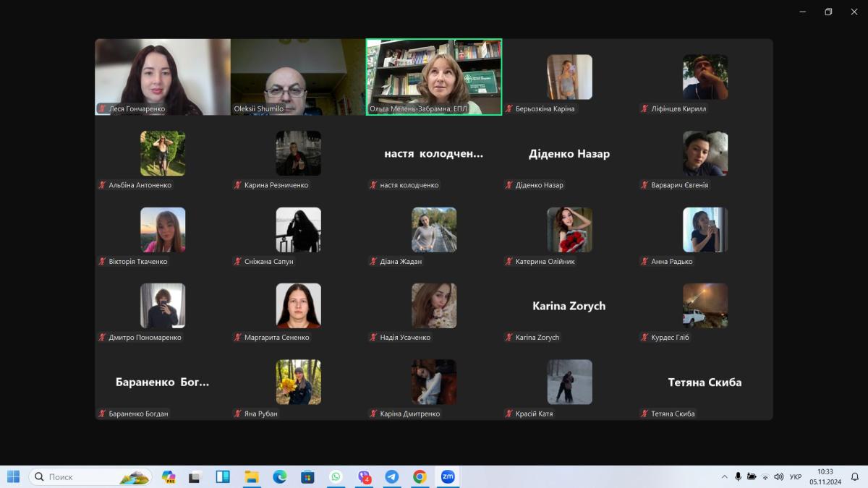
Task: Expand the hidden system tray icons chevron
Action: pos(724,477)
